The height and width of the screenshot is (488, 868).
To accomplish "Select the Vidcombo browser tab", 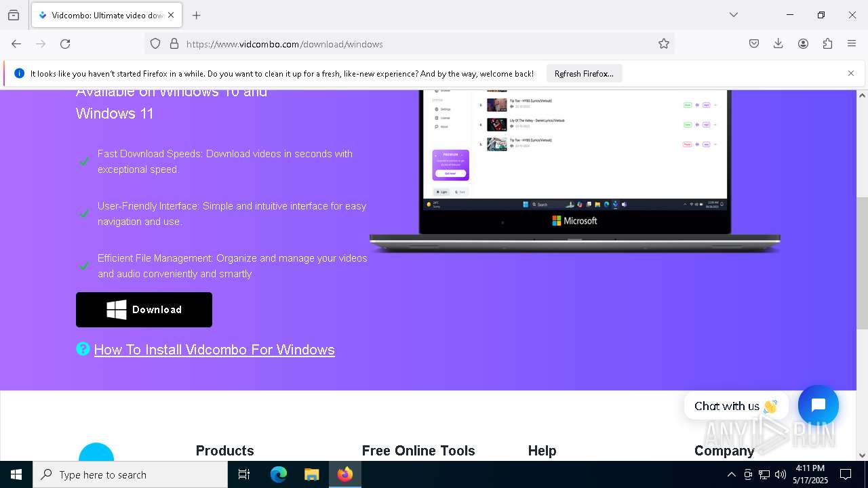I will coord(106,15).
